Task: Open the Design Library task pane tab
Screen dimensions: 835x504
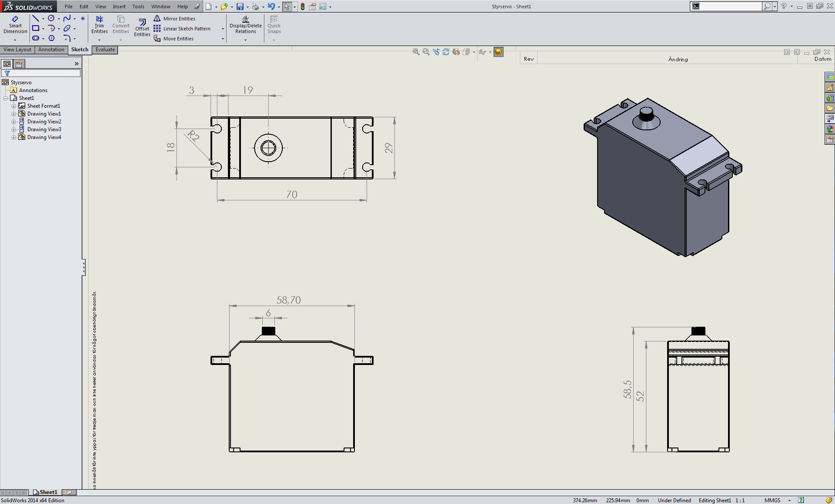Action: point(830,98)
